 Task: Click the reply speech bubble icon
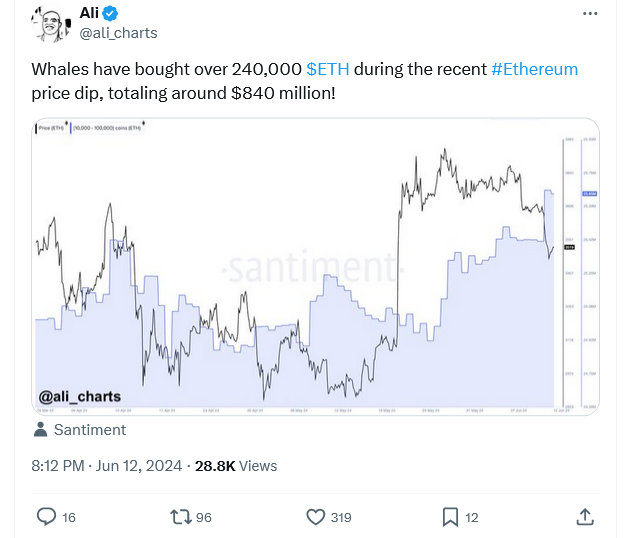(46, 517)
